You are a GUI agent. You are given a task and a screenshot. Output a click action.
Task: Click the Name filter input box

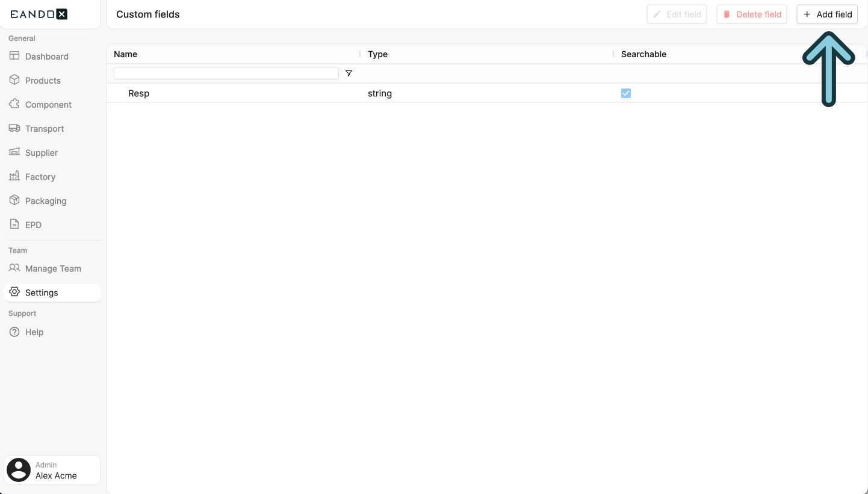226,73
